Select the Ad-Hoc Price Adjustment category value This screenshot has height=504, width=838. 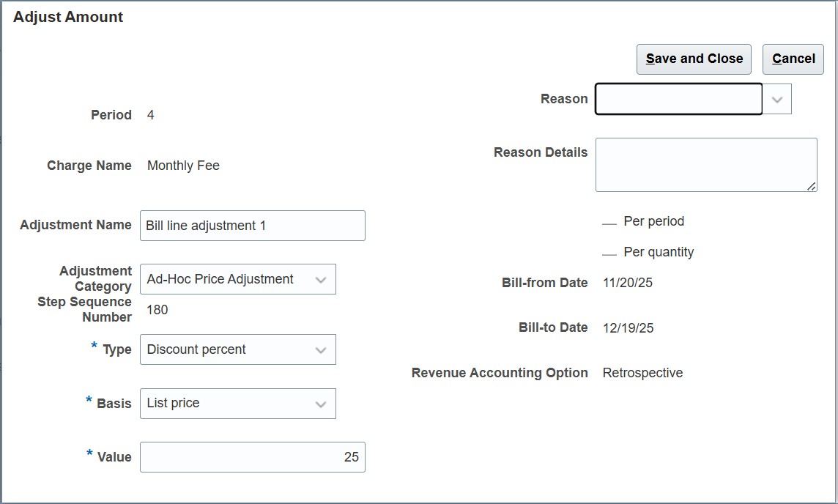point(227,279)
